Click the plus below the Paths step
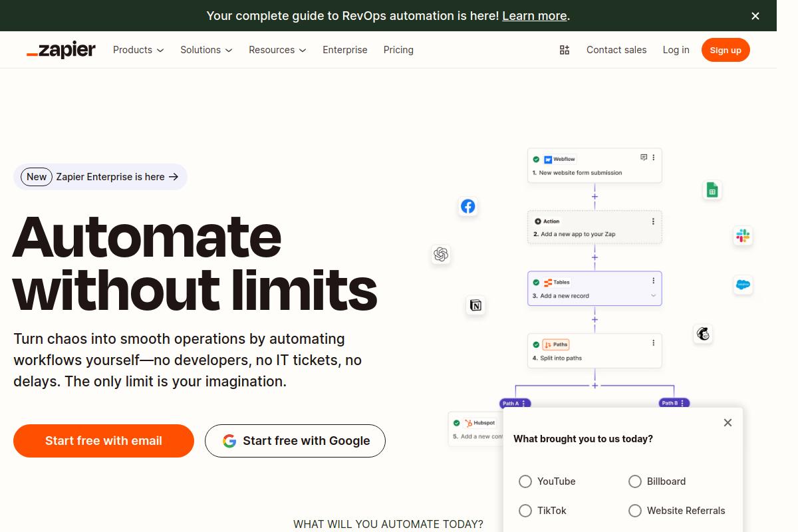 tap(595, 385)
